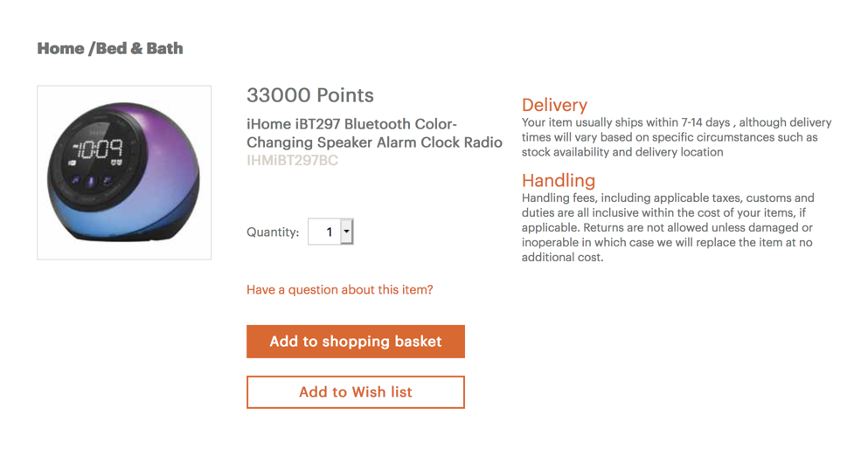Open 'Have a question about this item?' link

tap(340, 290)
